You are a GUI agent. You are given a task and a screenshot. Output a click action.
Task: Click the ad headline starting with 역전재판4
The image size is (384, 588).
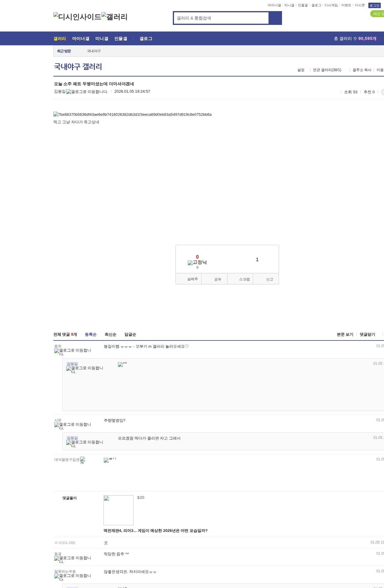click(155, 531)
